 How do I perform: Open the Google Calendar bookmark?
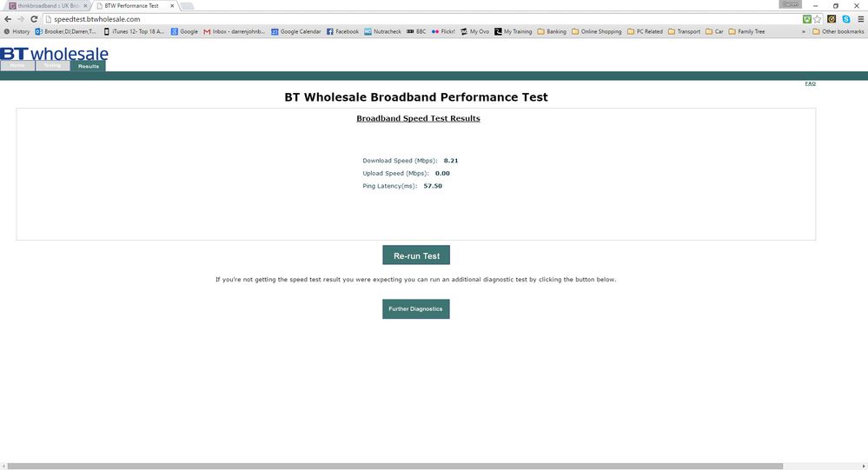pyautogui.click(x=295, y=31)
